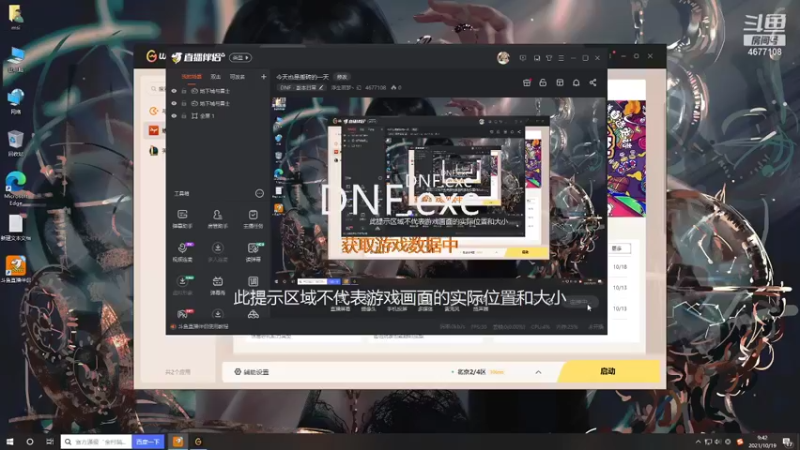Select the League of Legends icon in sidebar

pyautogui.click(x=154, y=151)
